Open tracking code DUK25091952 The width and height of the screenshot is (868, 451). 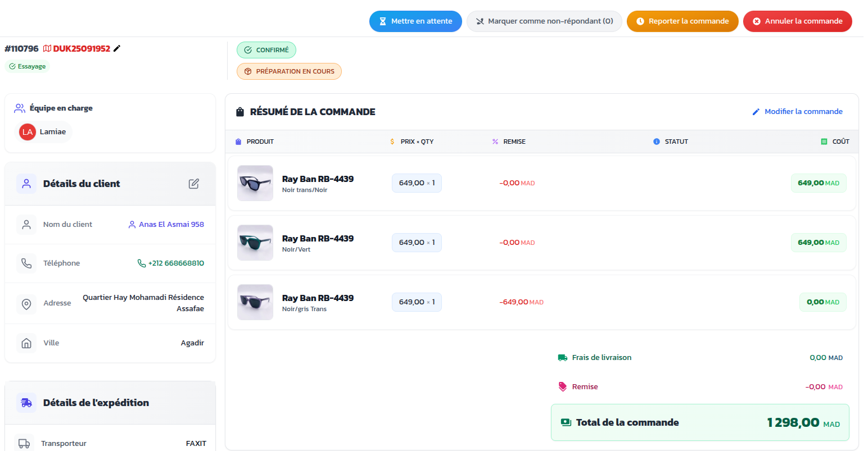pyautogui.click(x=82, y=49)
